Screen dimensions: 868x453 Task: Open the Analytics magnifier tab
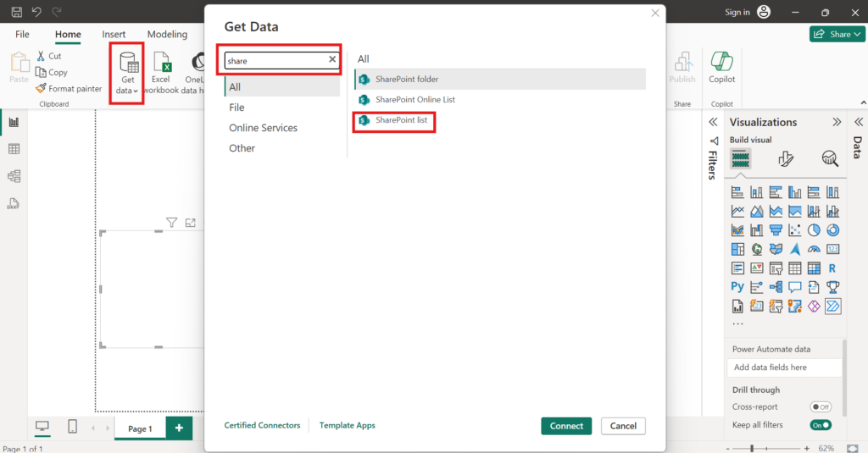coord(829,159)
